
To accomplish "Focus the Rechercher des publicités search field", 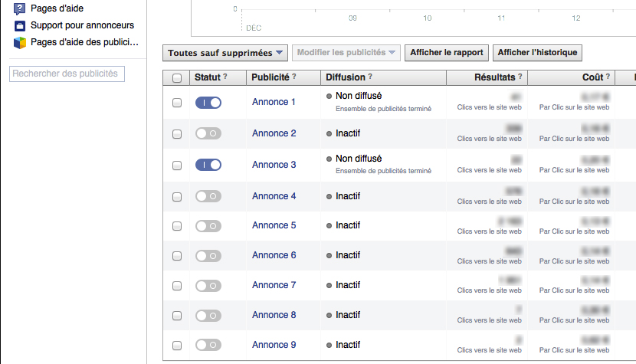I will tap(67, 74).
